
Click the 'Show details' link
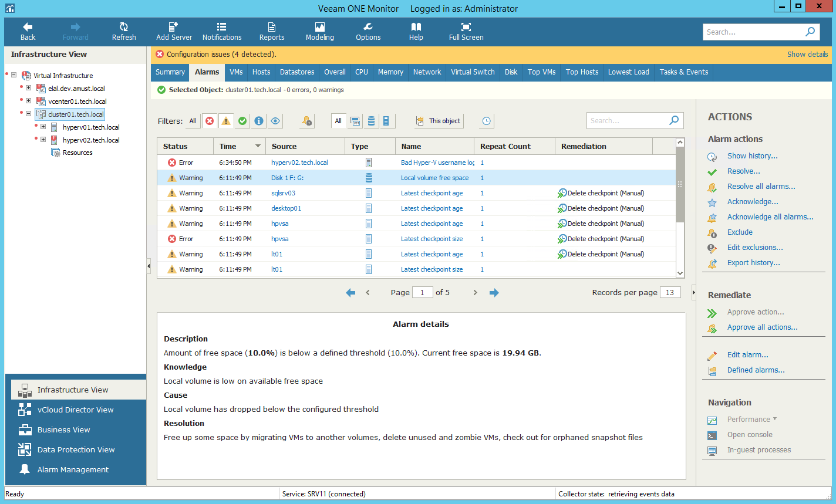point(807,54)
